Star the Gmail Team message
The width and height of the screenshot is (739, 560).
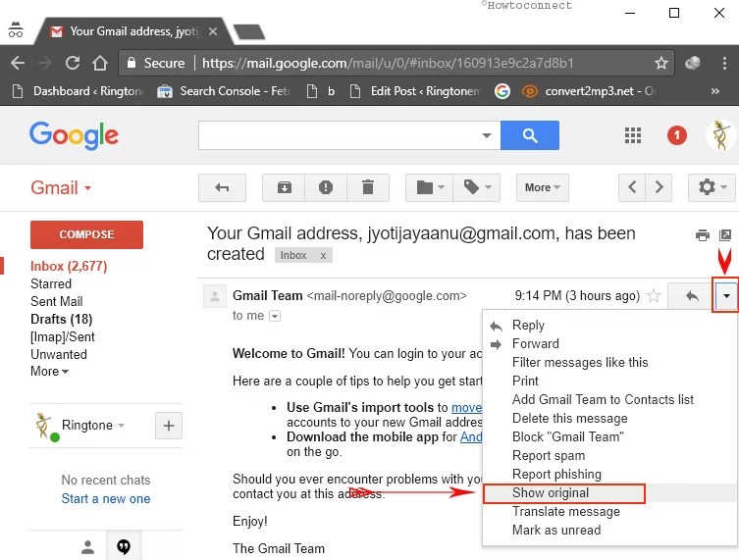[x=654, y=296]
